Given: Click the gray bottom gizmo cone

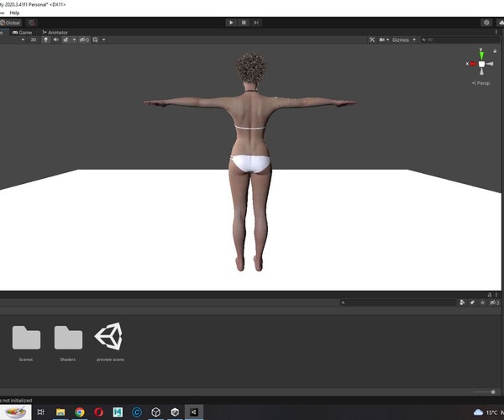Looking at the screenshot, I should [481, 71].
